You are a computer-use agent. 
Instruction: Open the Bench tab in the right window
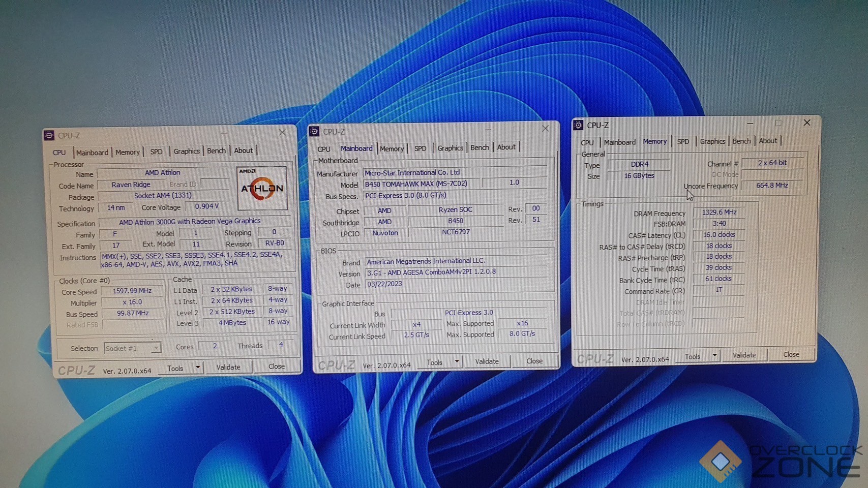[x=741, y=141]
